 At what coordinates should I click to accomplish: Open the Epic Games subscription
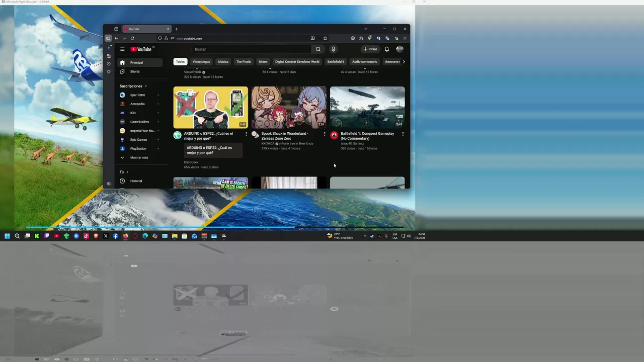[140, 140]
